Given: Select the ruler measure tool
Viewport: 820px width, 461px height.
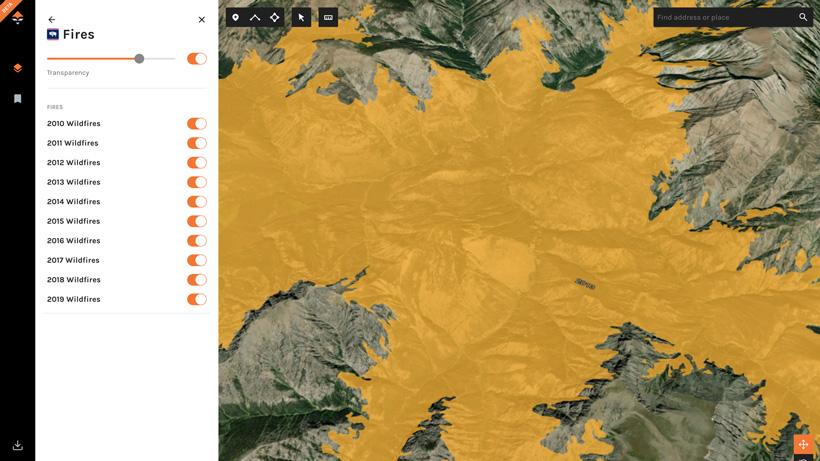Looking at the screenshot, I should (x=328, y=17).
